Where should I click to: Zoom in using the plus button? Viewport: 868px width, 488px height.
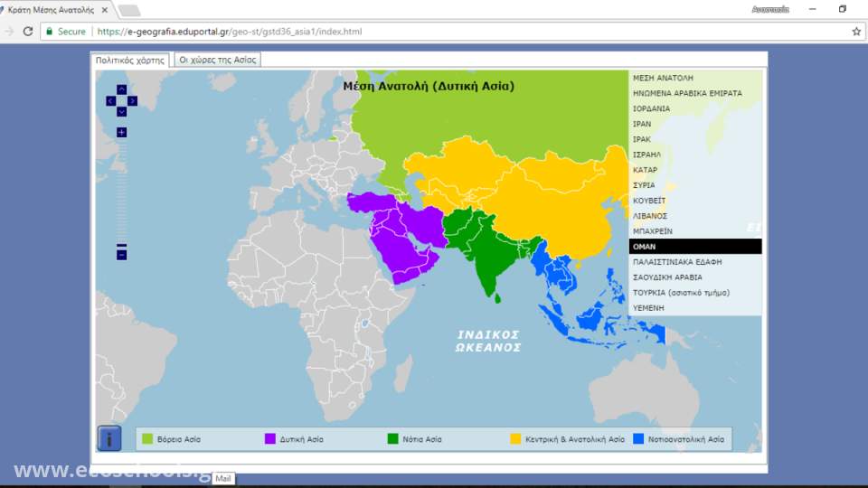121,133
